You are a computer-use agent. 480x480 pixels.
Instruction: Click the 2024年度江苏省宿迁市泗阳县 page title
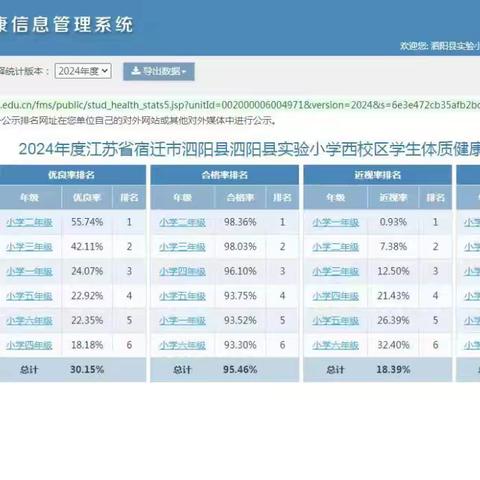(249, 149)
